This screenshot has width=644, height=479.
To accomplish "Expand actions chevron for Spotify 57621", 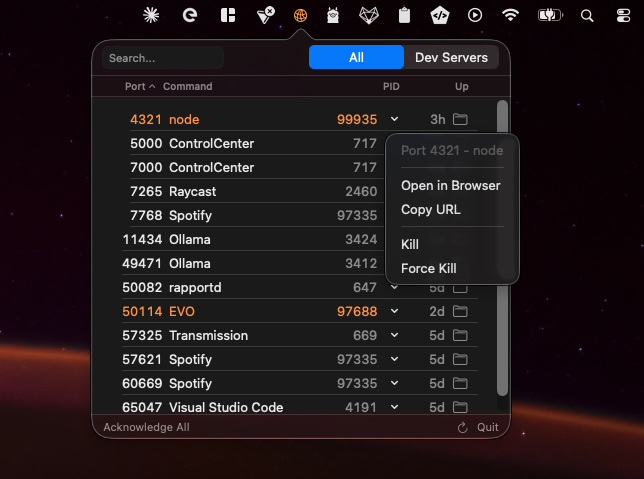I will pyautogui.click(x=394, y=359).
